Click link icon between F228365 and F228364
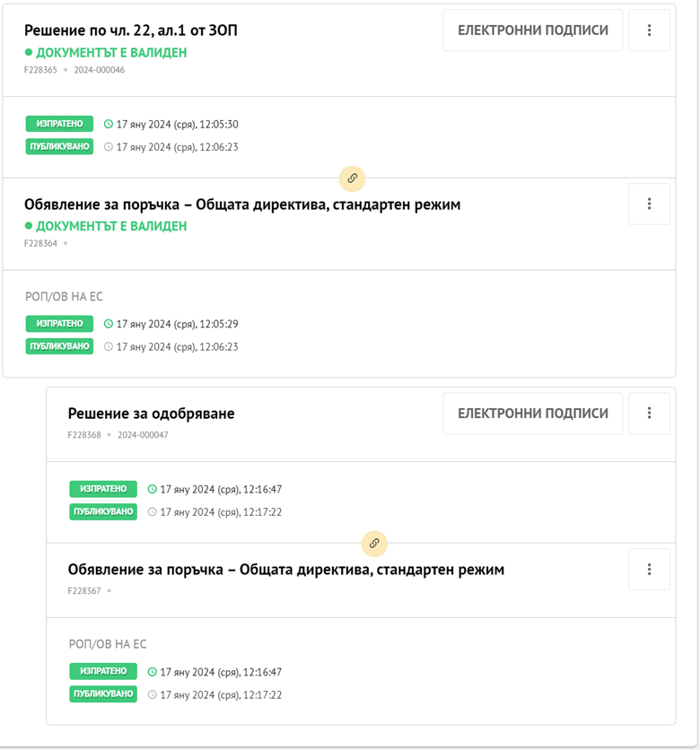Screen dimensions: 700x750 point(353,178)
